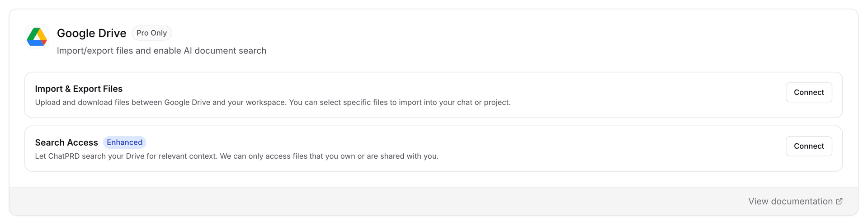Click the phrase chat or project in Import description
868x223 pixels.
[483, 102]
